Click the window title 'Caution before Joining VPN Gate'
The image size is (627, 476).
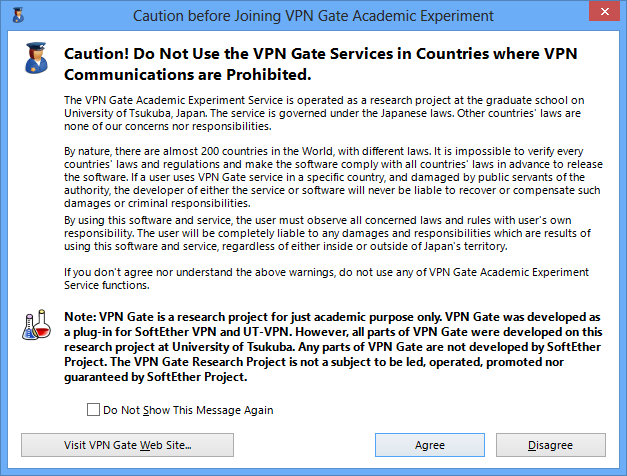(x=313, y=15)
